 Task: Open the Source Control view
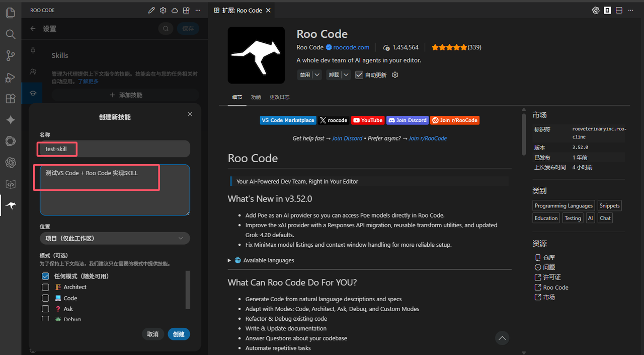10,55
